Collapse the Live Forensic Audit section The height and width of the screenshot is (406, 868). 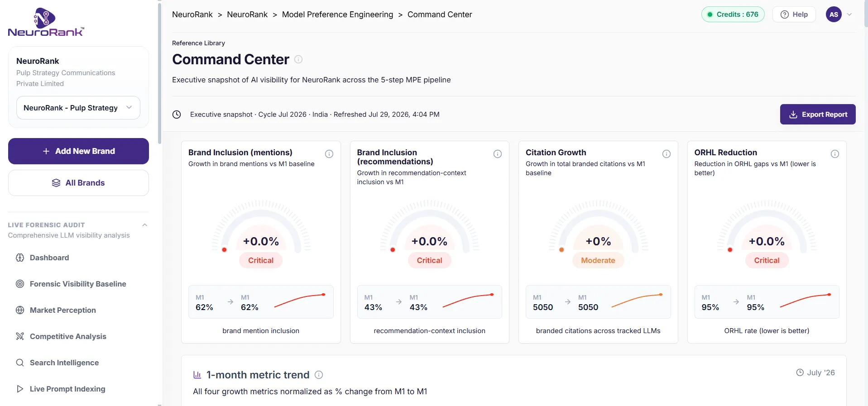coord(145,225)
